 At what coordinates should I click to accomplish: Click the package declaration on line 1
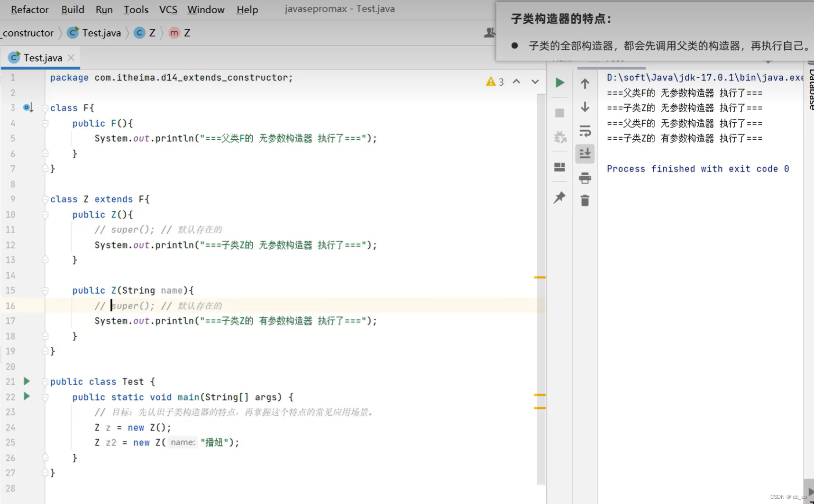coord(172,78)
